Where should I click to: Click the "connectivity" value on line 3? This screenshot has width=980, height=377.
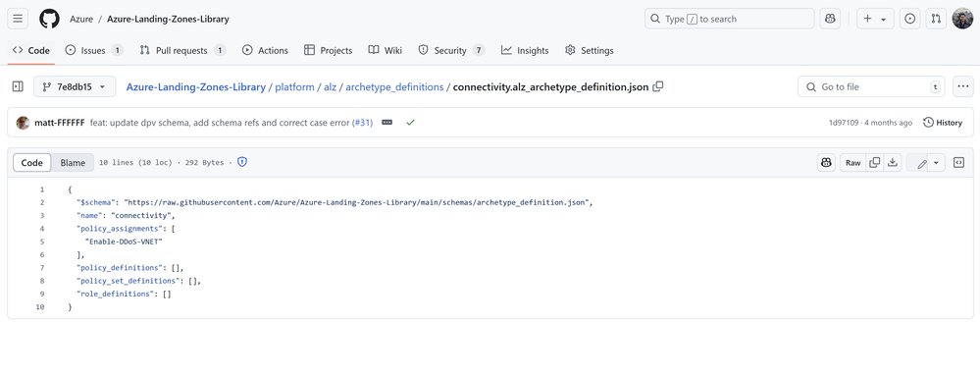coord(142,215)
